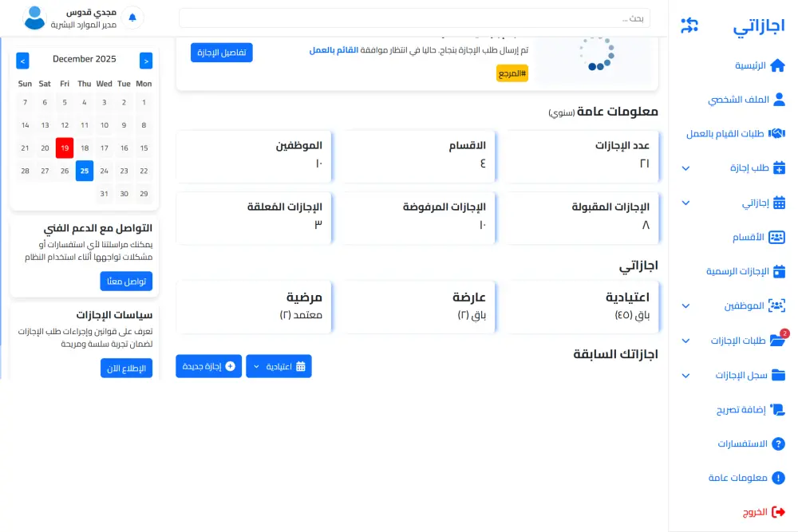
Task: Click the إضافة تصريح permit icon
Action: (x=778, y=409)
